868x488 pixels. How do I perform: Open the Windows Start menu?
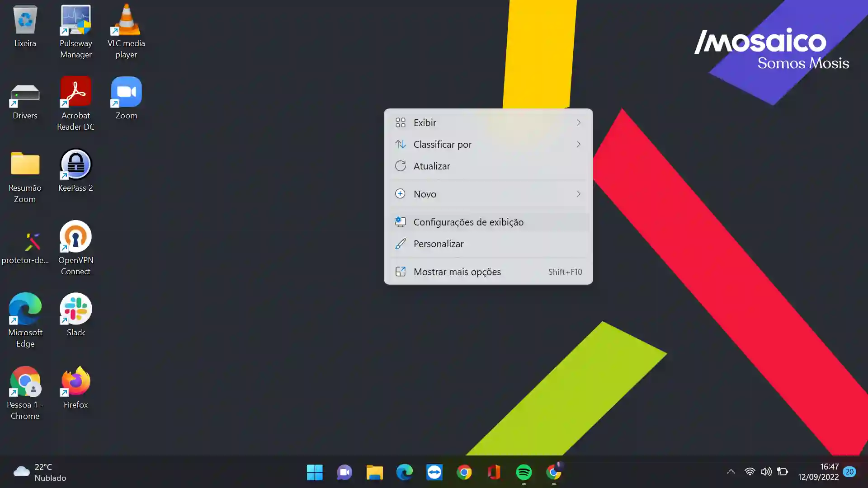pos(315,472)
